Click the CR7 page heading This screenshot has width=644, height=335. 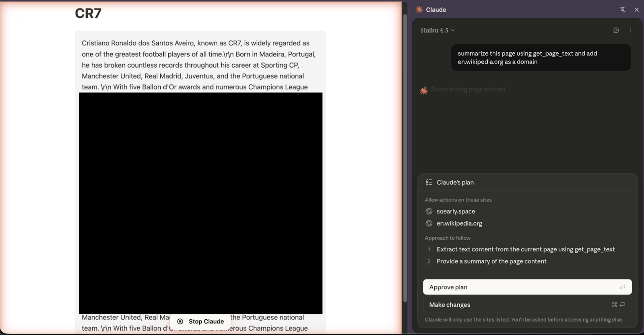(x=88, y=13)
